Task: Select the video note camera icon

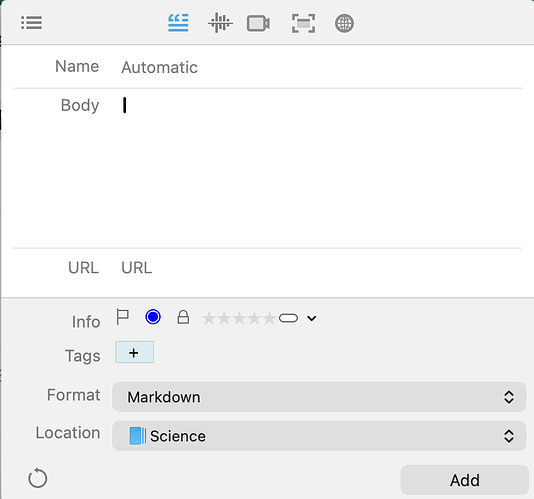Action: [258, 24]
